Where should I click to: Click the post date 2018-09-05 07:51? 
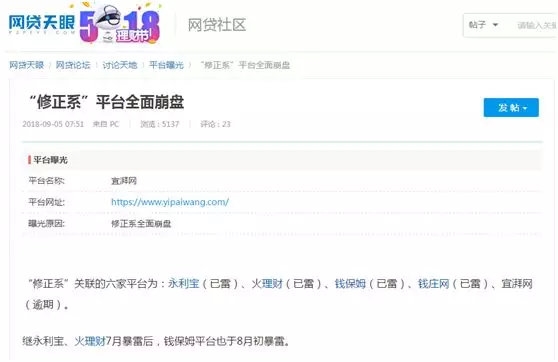coord(53,124)
